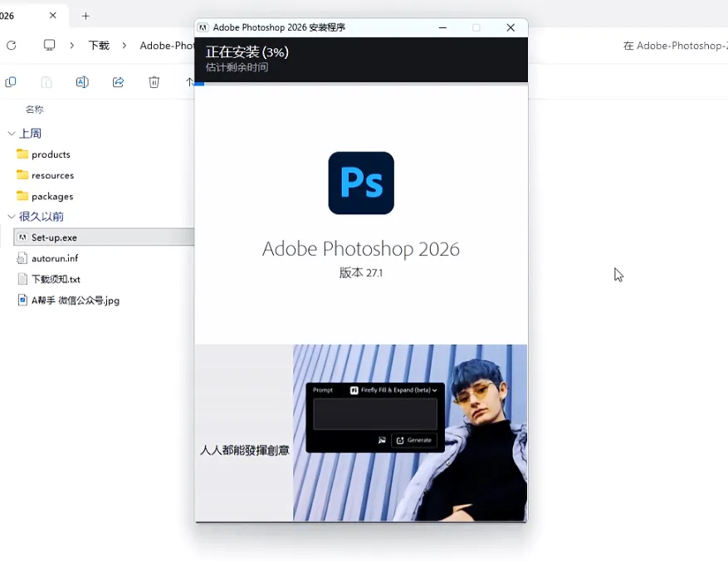Viewport: 728px width, 561px height.
Task: Click the installer progress bar
Action: point(361,84)
